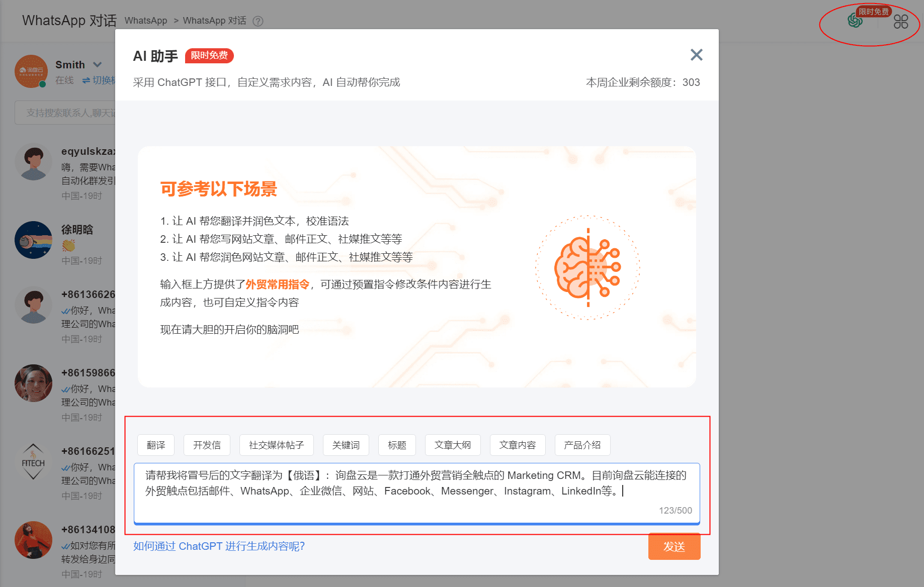Open the +86136626 conversation avatar
Screen dimensions: 924x587
(x=34, y=306)
